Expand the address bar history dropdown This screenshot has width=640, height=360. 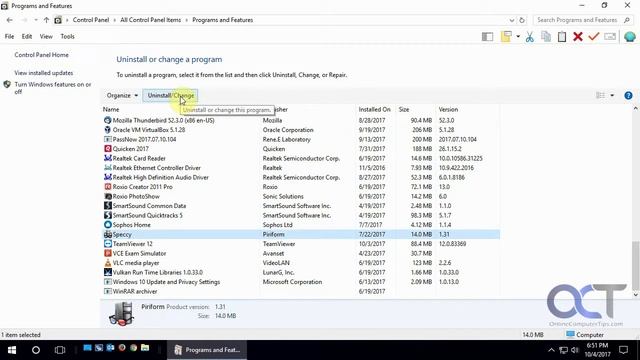pyautogui.click(x=511, y=20)
